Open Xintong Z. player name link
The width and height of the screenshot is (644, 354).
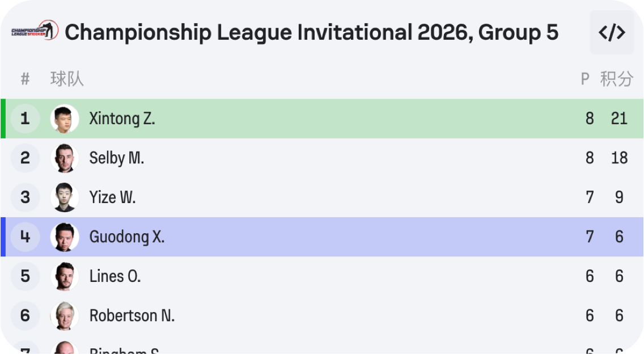[122, 119]
